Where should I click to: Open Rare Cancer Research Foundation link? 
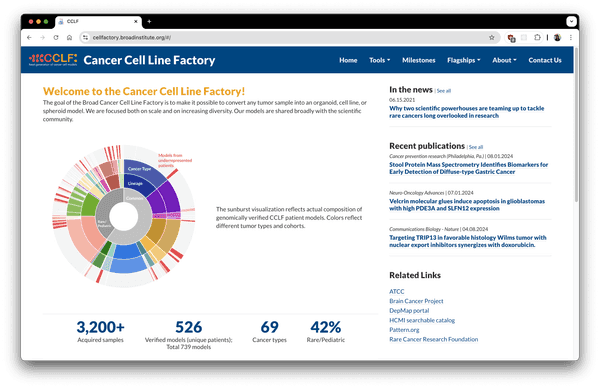(x=434, y=339)
